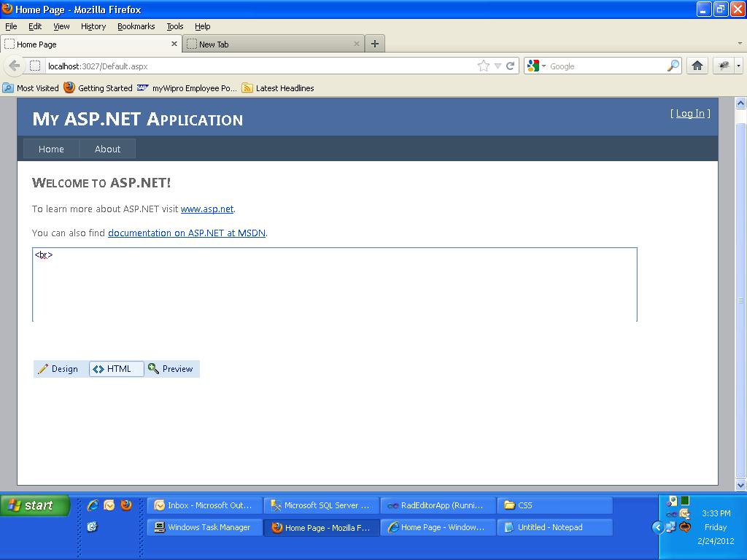Open the Firefox home page icon
The image size is (747, 560).
[697, 66]
